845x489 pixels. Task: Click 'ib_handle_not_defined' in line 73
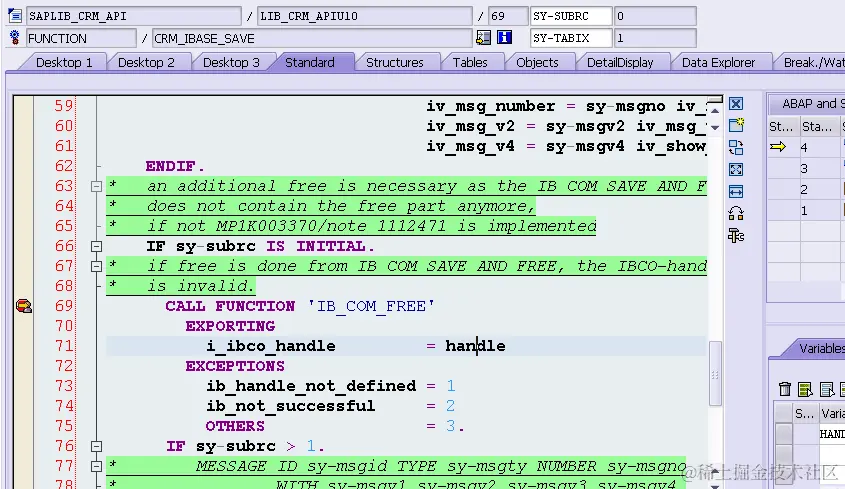311,386
